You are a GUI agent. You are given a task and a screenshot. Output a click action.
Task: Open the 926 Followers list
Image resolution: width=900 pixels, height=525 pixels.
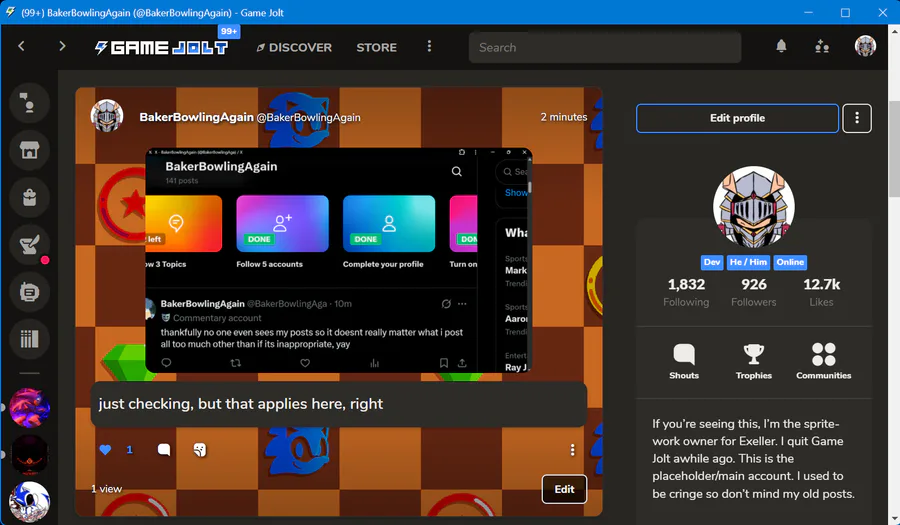pyautogui.click(x=754, y=293)
